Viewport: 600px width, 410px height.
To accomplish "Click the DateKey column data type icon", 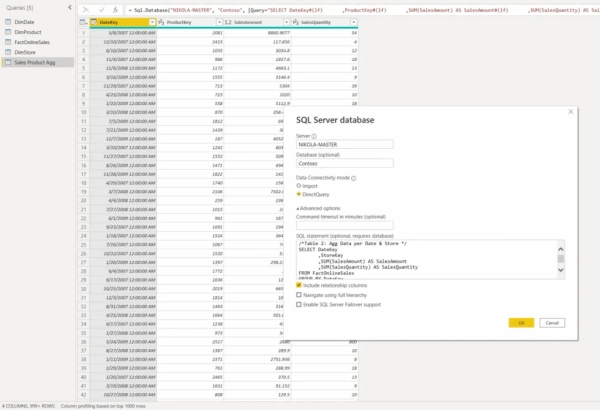I will (x=93, y=21).
